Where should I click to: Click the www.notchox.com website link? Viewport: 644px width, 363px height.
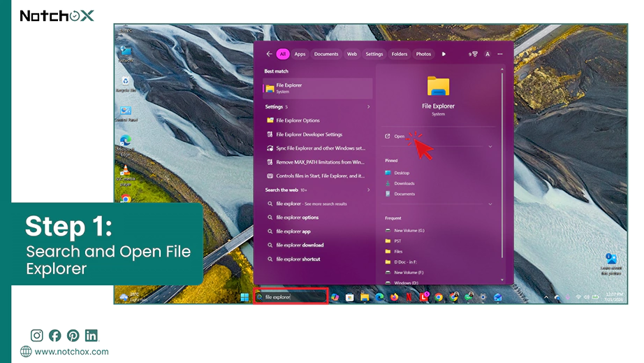pyautogui.click(x=71, y=352)
